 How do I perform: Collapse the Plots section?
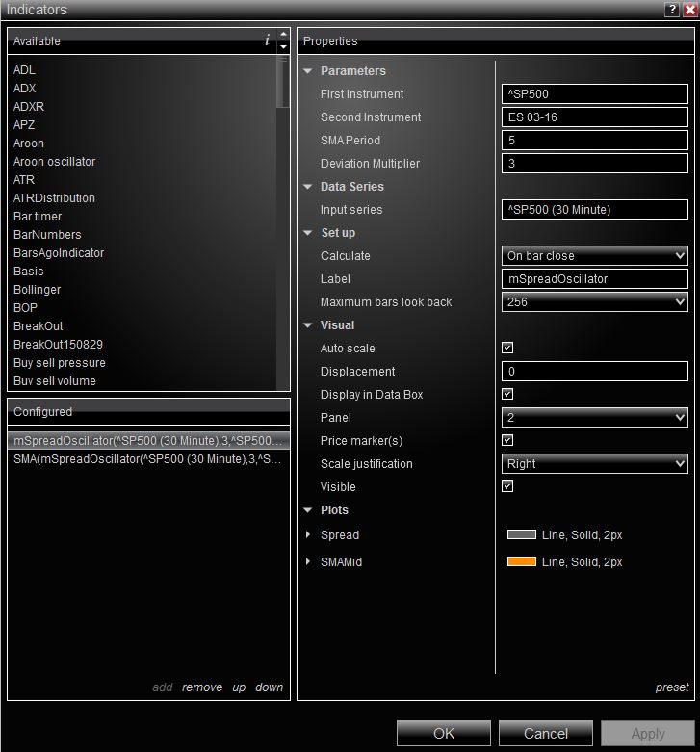(308, 510)
